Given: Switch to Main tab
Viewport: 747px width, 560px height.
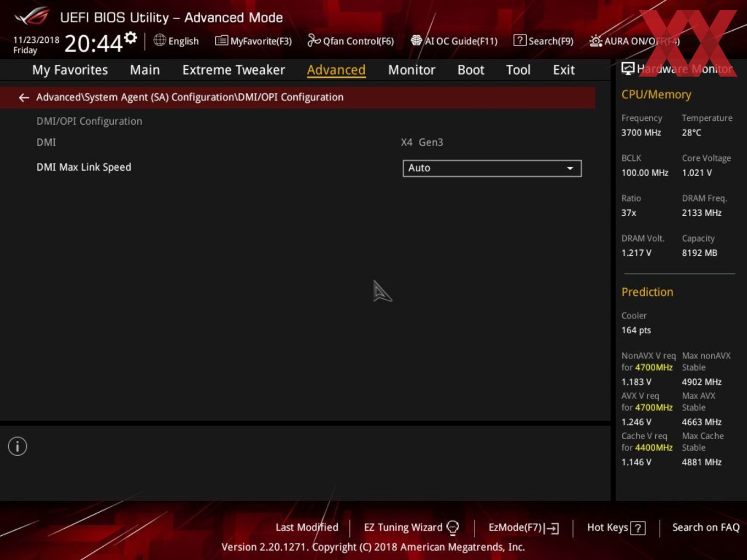Looking at the screenshot, I should (x=145, y=70).
